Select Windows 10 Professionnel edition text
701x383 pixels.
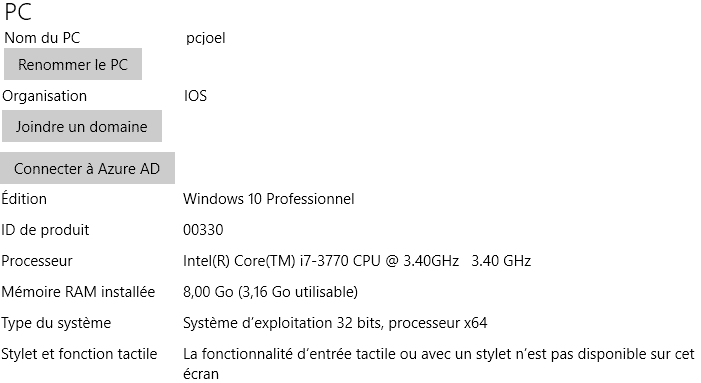(269, 199)
